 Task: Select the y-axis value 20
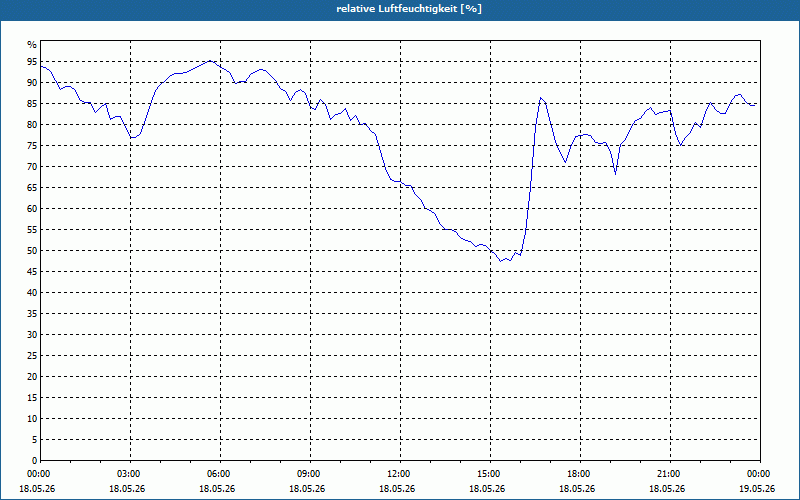point(32,377)
